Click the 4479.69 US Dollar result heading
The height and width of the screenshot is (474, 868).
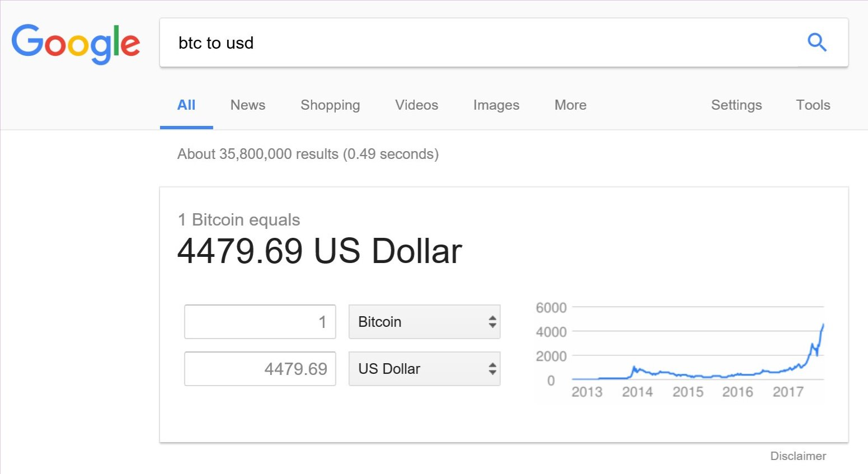[320, 251]
